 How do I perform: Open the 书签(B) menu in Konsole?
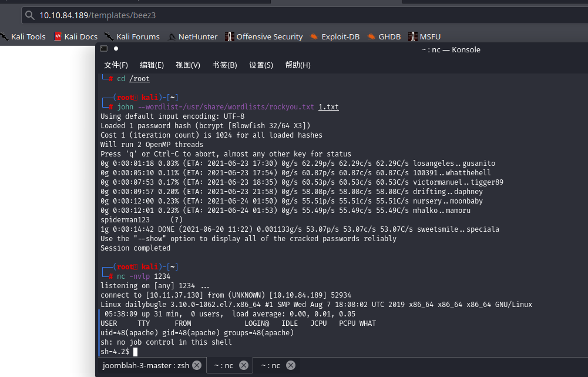click(224, 65)
